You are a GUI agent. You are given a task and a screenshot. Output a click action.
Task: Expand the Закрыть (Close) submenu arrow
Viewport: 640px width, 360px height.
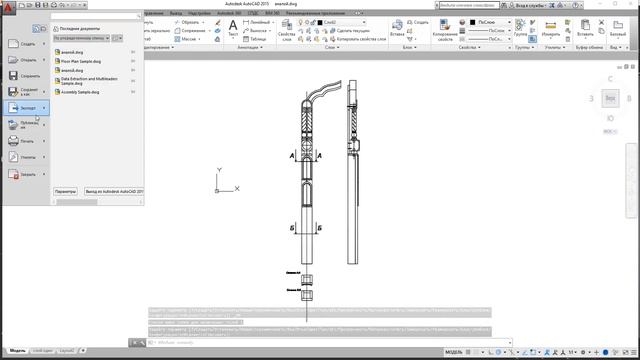44,174
